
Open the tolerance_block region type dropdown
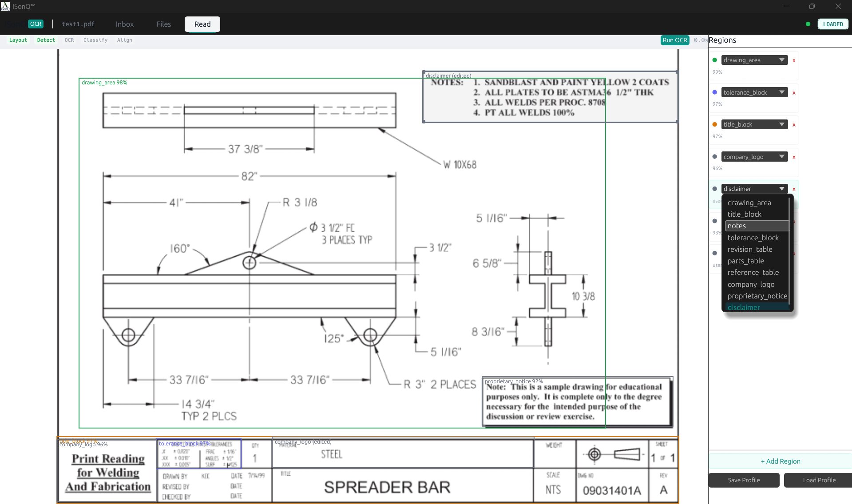coord(754,92)
